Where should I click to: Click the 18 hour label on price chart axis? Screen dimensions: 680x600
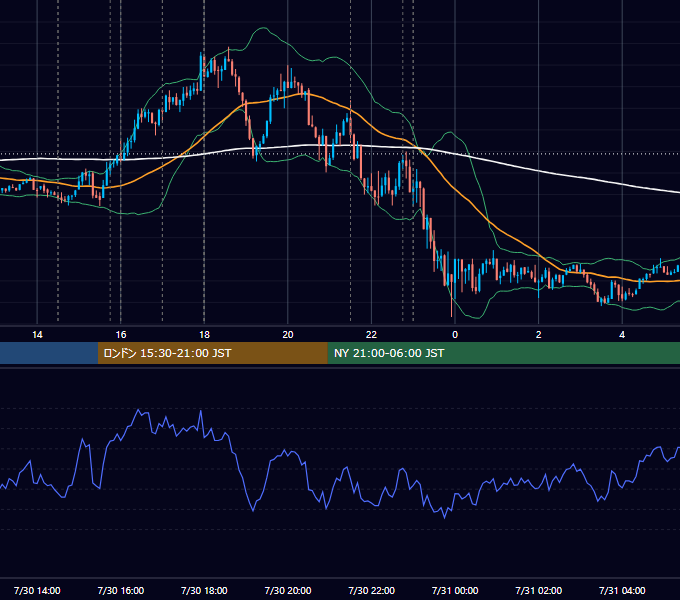click(204, 335)
